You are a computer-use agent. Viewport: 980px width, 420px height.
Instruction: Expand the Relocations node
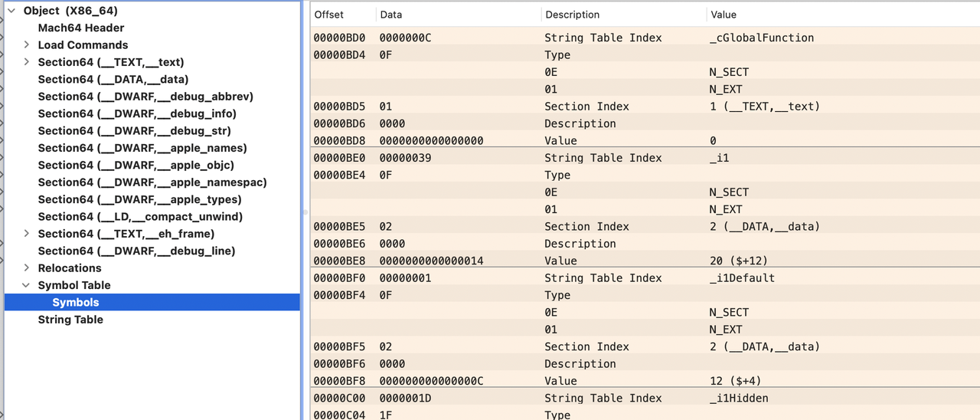point(27,268)
